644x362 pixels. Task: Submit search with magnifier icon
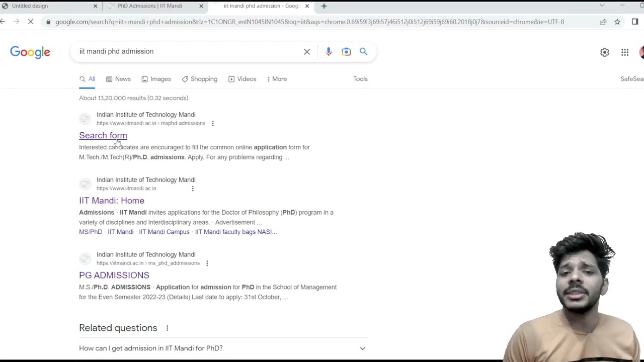tap(363, 51)
